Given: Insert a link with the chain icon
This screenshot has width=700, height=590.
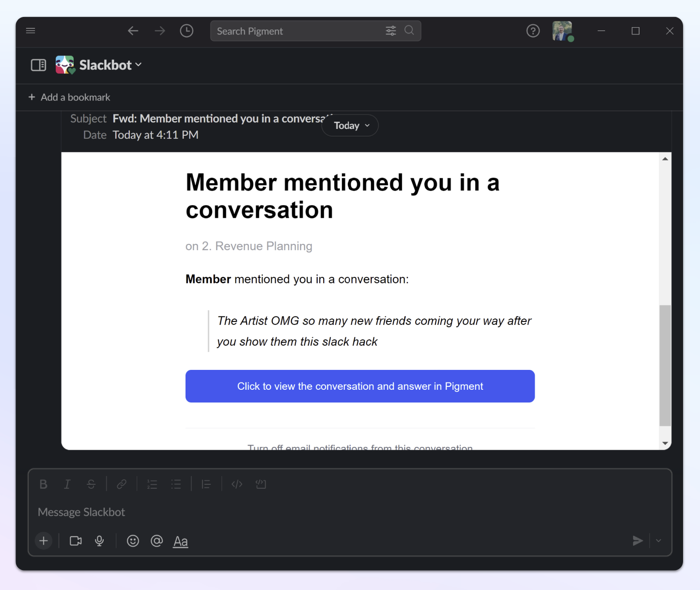Looking at the screenshot, I should pyautogui.click(x=122, y=484).
